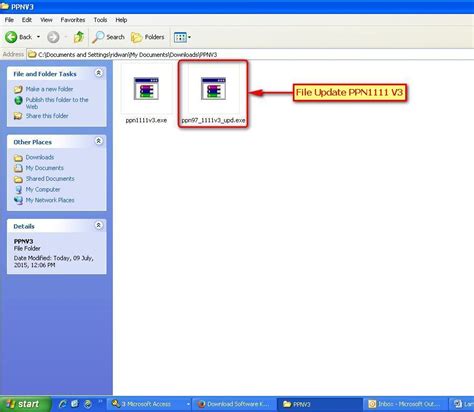Click the Shared Documents folder icon

tap(18, 179)
